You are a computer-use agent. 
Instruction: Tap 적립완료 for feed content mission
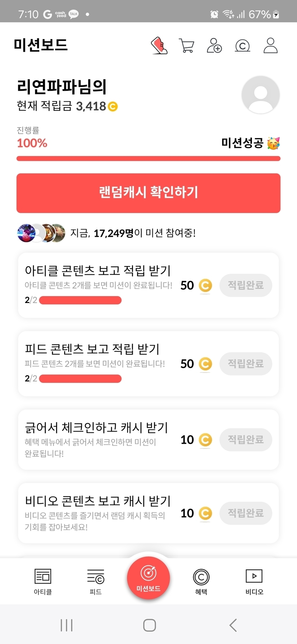pos(246,364)
